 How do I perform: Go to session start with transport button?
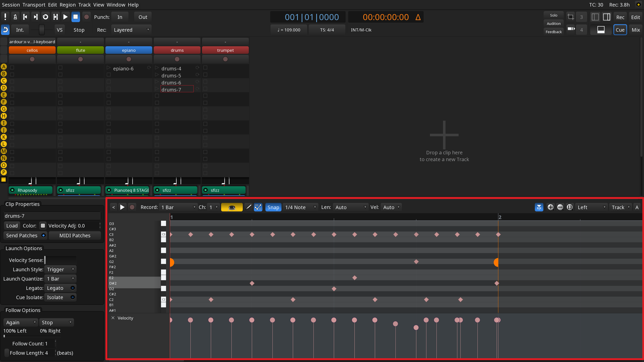(x=25, y=17)
